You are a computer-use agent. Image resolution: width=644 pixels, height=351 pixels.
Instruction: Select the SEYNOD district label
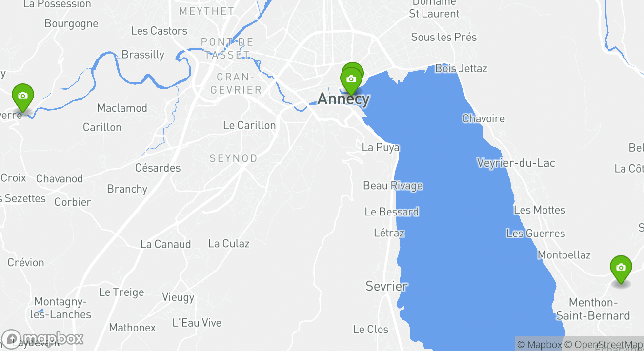click(233, 158)
